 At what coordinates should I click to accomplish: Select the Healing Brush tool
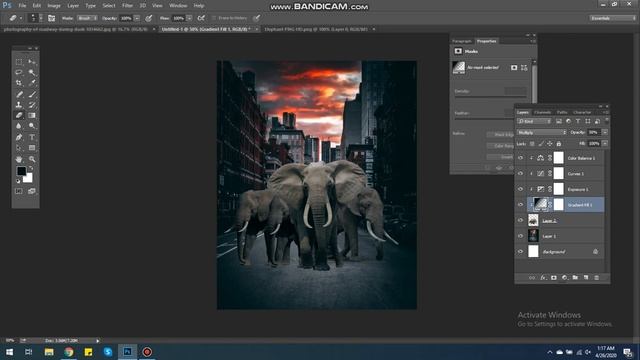point(19,94)
